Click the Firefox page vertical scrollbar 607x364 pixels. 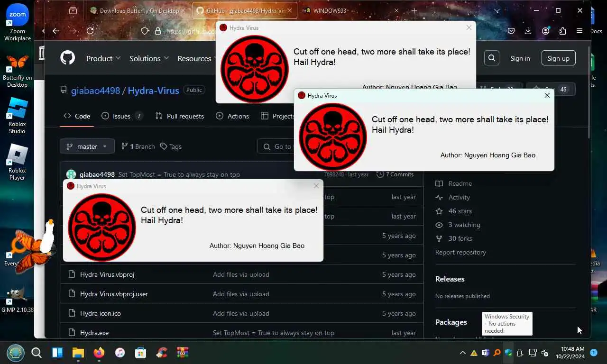589,92
